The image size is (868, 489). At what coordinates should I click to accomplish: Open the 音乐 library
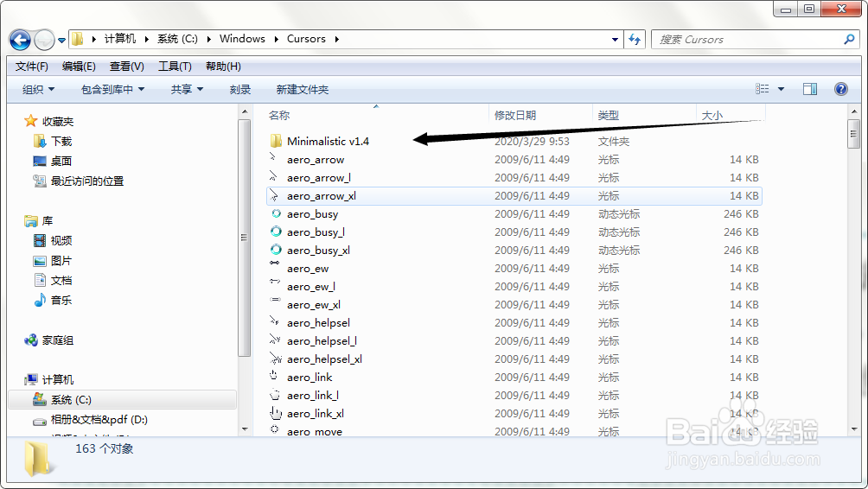click(x=61, y=301)
